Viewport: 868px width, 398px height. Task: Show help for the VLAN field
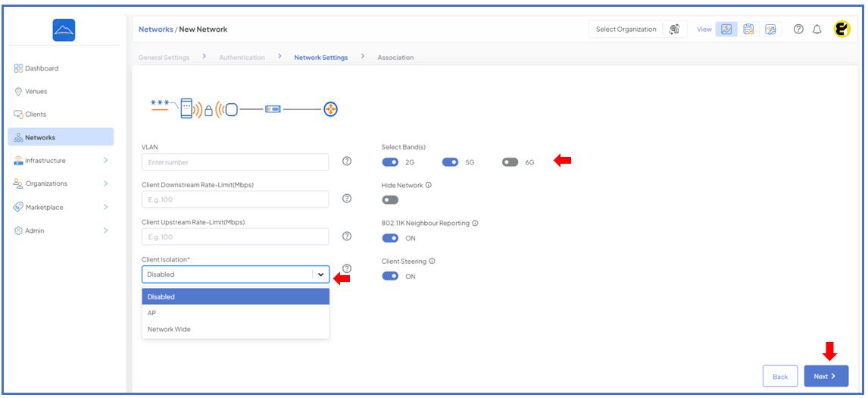(347, 161)
